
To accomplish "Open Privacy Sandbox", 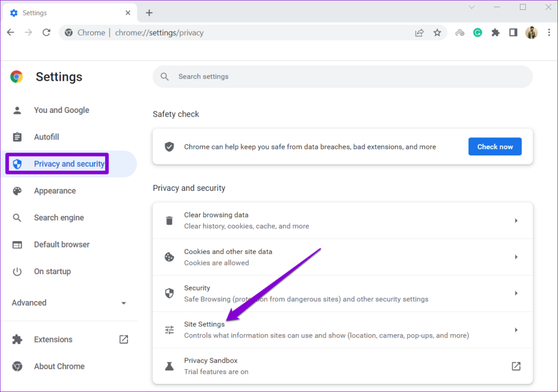I will click(x=343, y=366).
